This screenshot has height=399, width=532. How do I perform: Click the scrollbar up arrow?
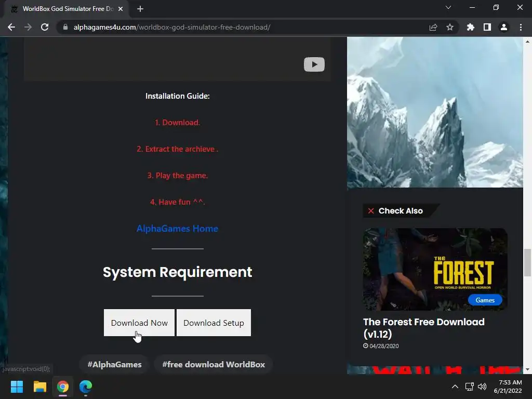click(x=527, y=42)
